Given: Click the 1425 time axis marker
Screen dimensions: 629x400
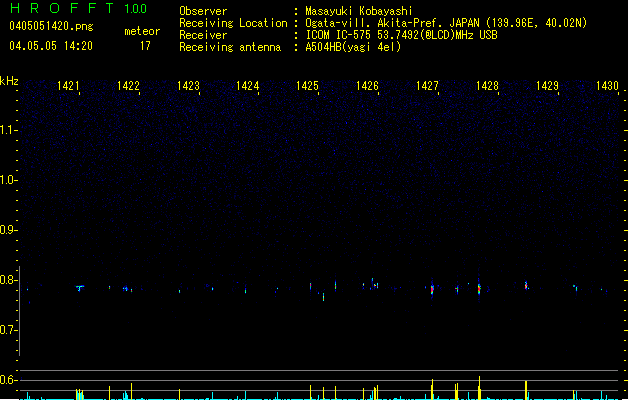Looking at the screenshot, I should click(307, 85).
